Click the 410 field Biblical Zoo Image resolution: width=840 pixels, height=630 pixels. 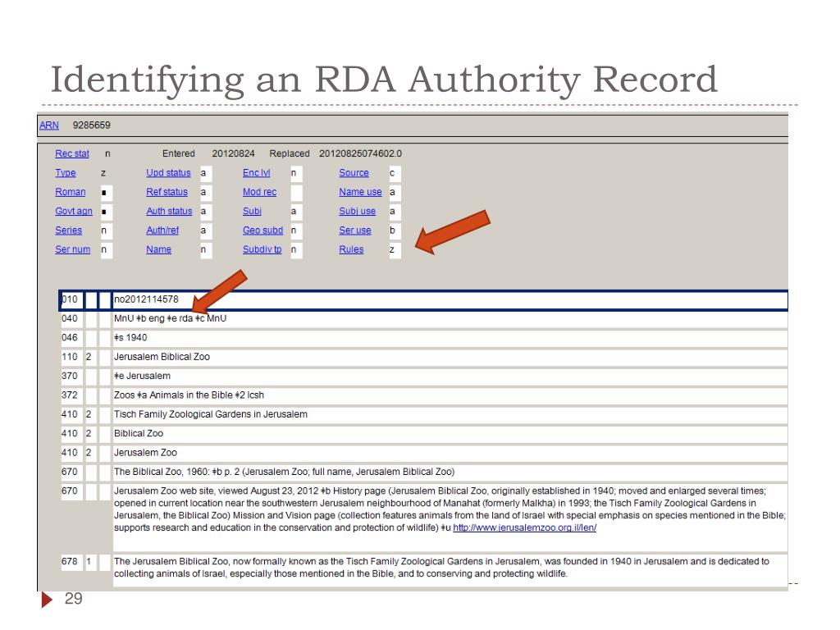pos(450,434)
